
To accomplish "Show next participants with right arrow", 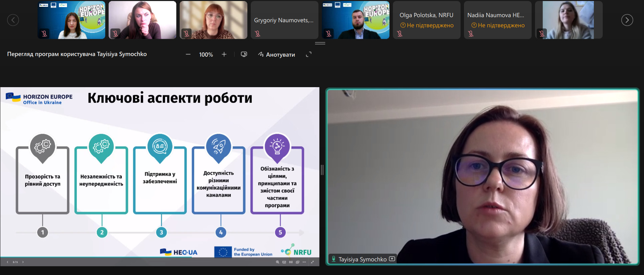I will coord(627,20).
